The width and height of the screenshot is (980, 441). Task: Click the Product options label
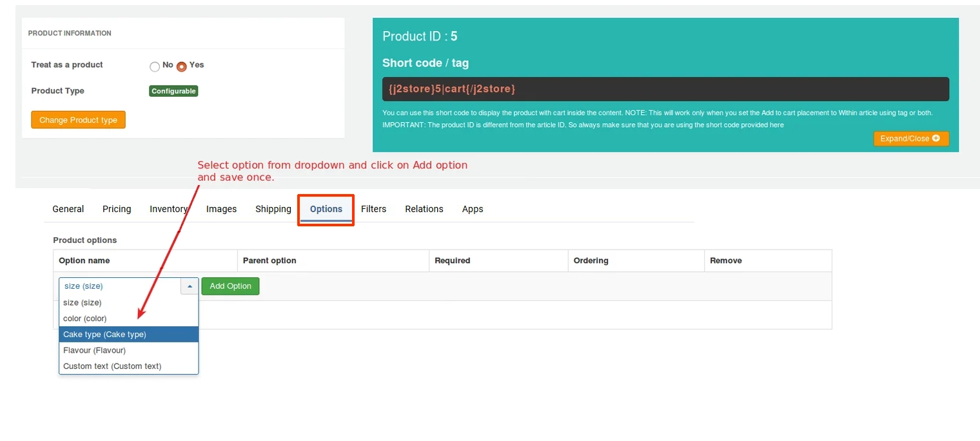pyautogui.click(x=85, y=240)
